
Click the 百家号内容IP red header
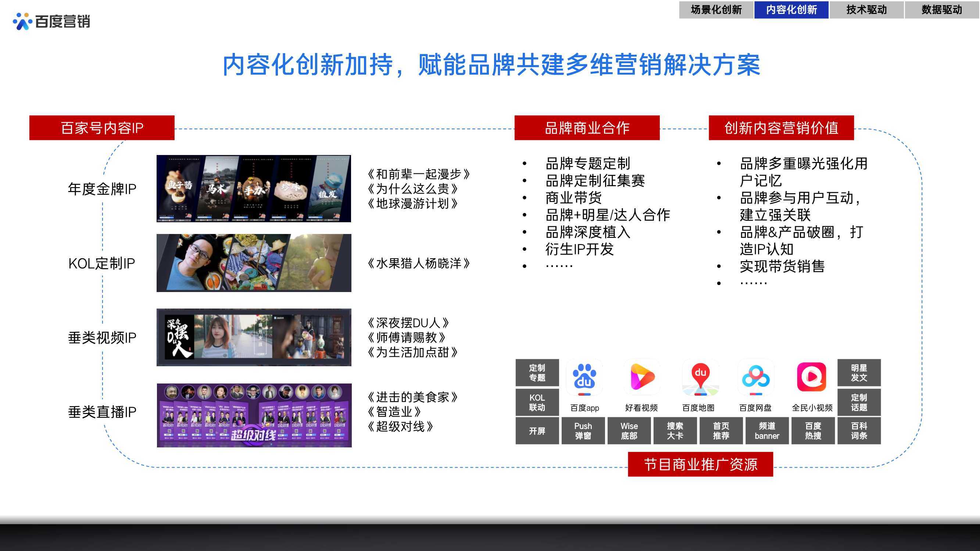(x=102, y=128)
